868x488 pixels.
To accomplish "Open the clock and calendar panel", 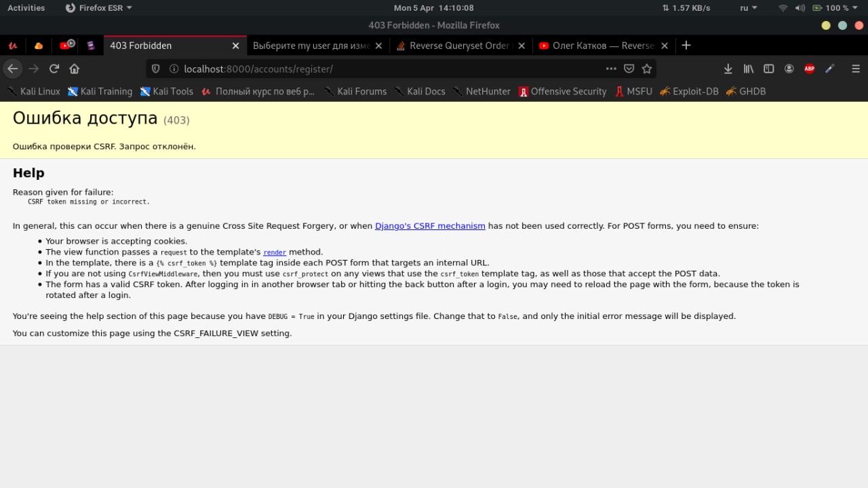I will pyautogui.click(x=434, y=7).
